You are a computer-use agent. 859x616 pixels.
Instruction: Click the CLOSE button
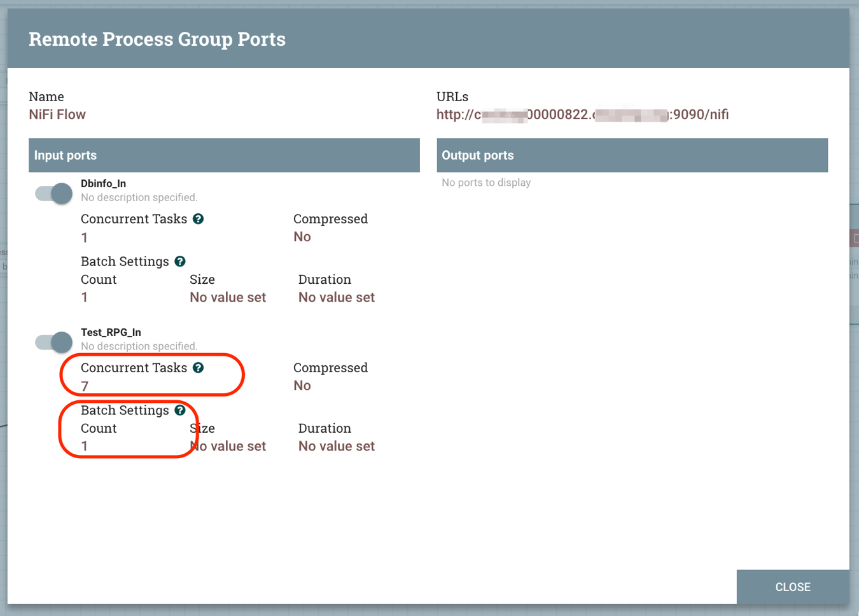(x=792, y=587)
